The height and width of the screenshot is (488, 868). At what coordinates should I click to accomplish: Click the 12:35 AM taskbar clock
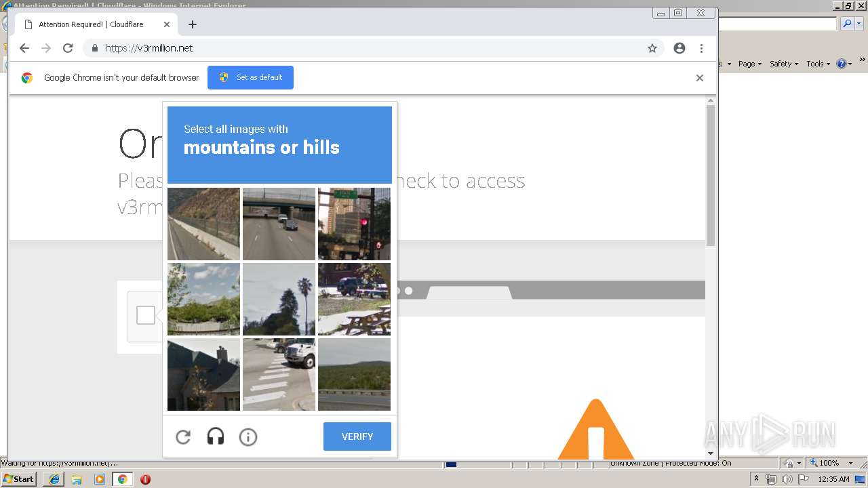(833, 479)
